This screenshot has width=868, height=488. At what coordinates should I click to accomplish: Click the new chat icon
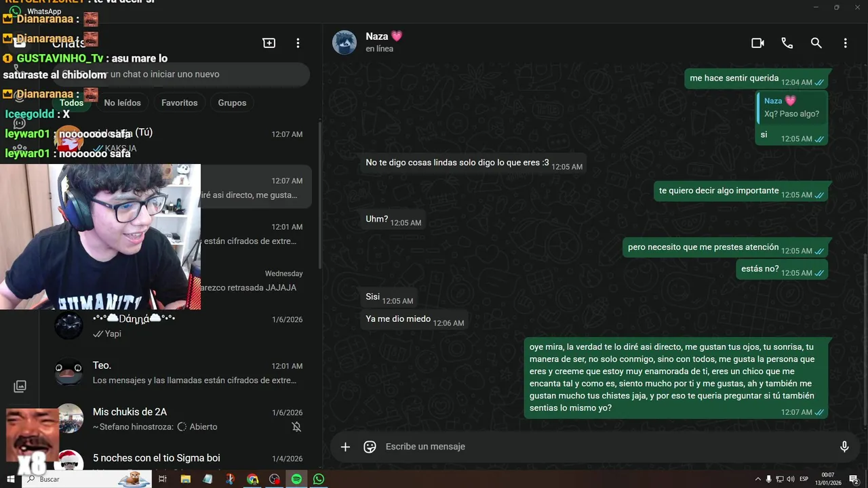pyautogui.click(x=269, y=43)
